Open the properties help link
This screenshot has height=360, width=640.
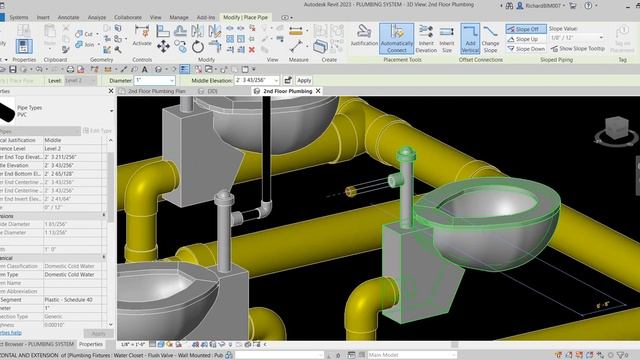click(x=11, y=333)
